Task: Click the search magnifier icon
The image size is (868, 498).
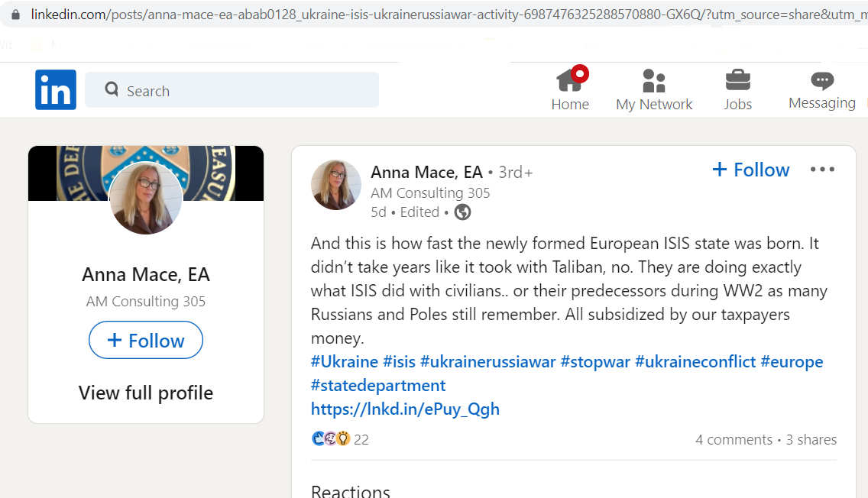Action: (x=112, y=89)
